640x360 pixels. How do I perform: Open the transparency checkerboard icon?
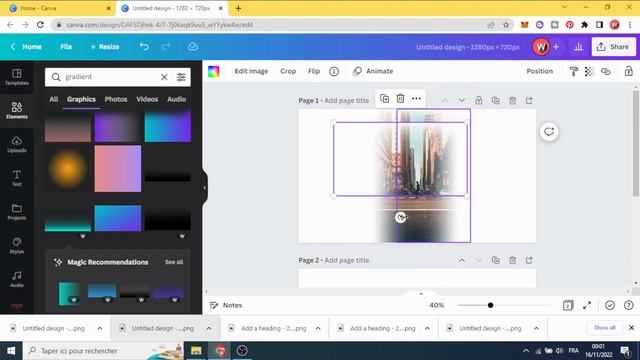[x=589, y=71]
